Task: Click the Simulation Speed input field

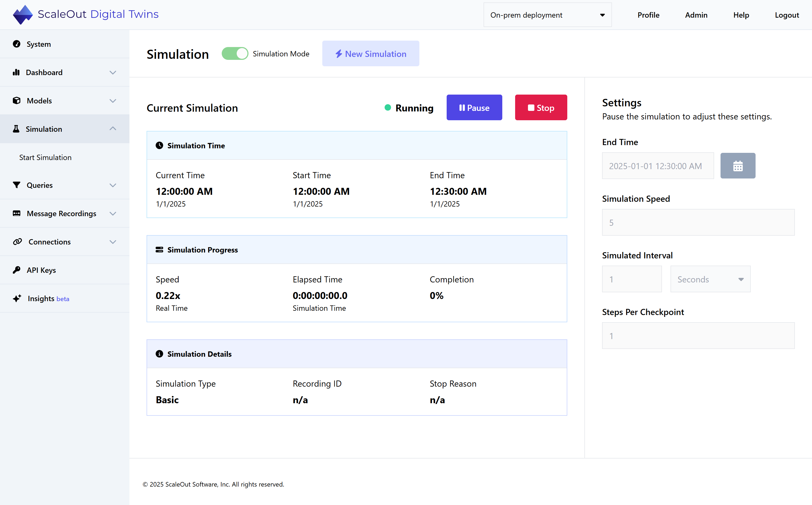Action: coord(698,222)
